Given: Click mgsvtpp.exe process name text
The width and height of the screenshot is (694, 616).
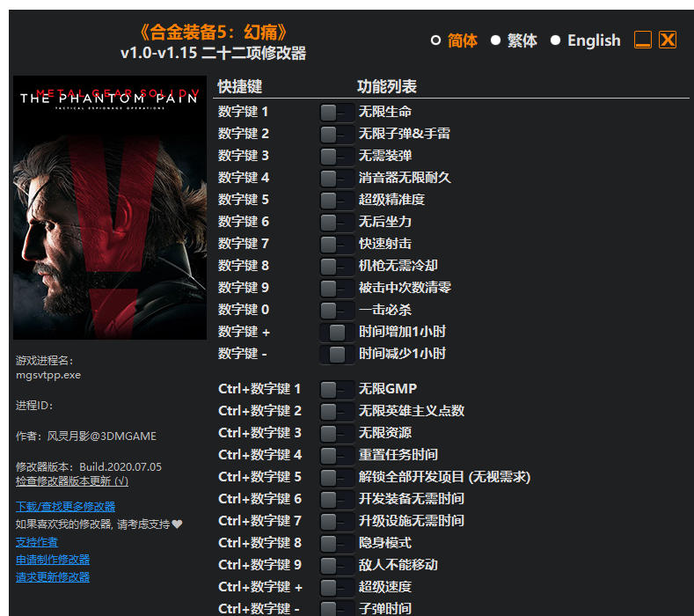Looking at the screenshot, I should coord(48,375).
